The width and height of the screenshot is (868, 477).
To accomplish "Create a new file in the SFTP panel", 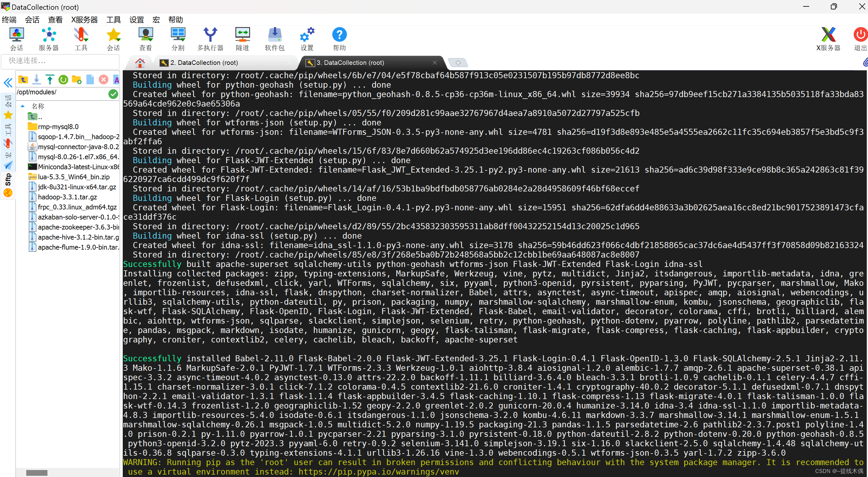I will point(90,79).
